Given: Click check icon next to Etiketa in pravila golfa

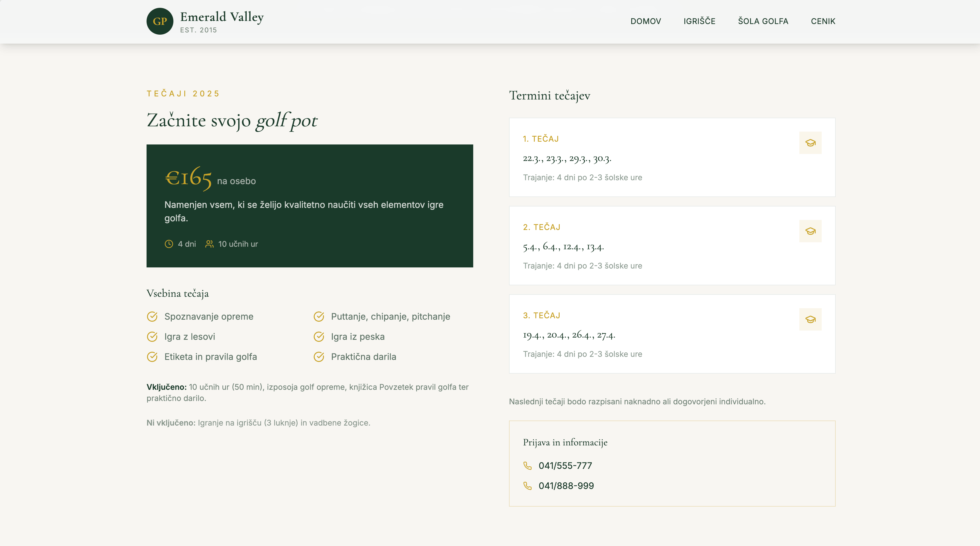Looking at the screenshot, I should [152, 357].
